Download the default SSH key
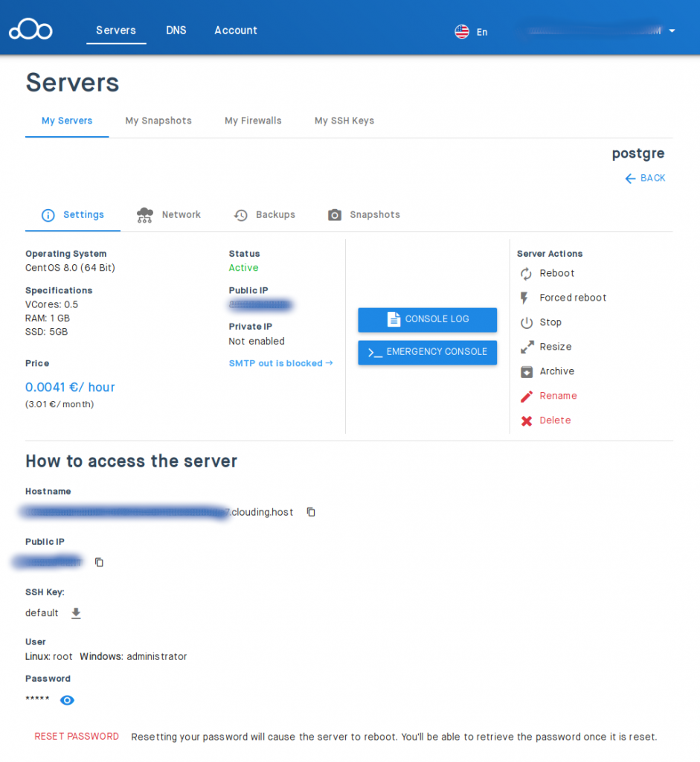700x762 pixels. [x=75, y=612]
